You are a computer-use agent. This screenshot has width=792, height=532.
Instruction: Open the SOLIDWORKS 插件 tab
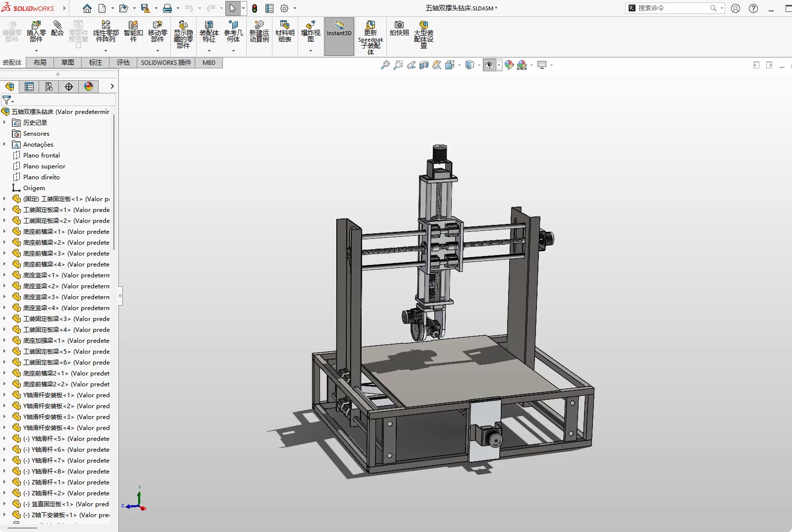coord(166,62)
